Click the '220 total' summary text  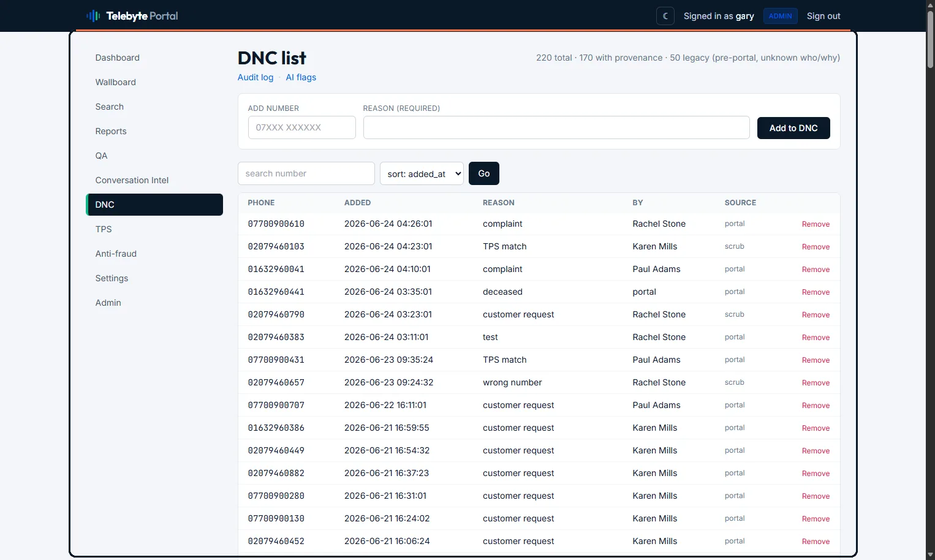click(x=554, y=58)
